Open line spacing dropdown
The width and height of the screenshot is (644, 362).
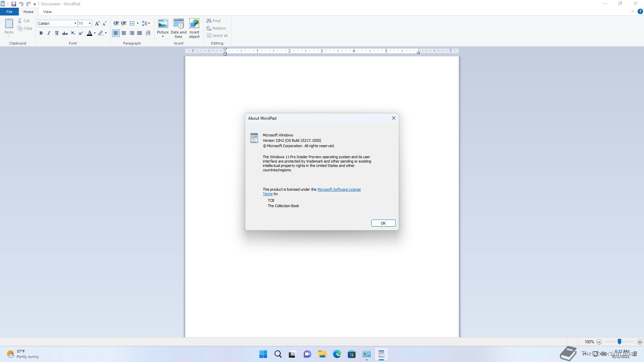(146, 23)
